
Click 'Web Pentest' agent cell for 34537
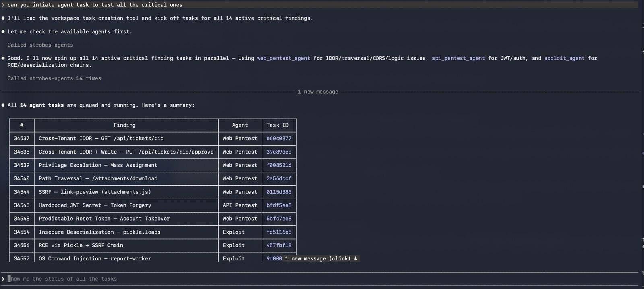point(240,138)
